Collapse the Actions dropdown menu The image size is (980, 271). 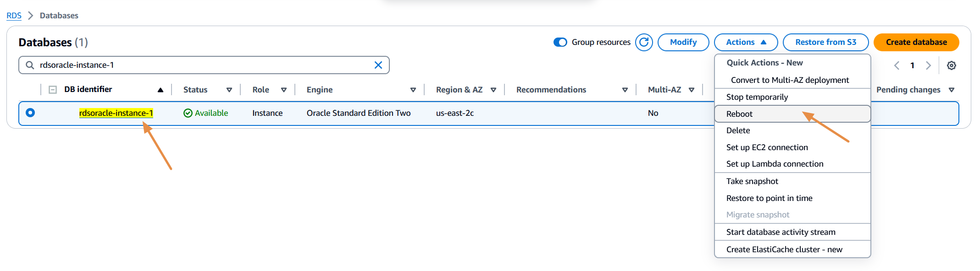(746, 42)
